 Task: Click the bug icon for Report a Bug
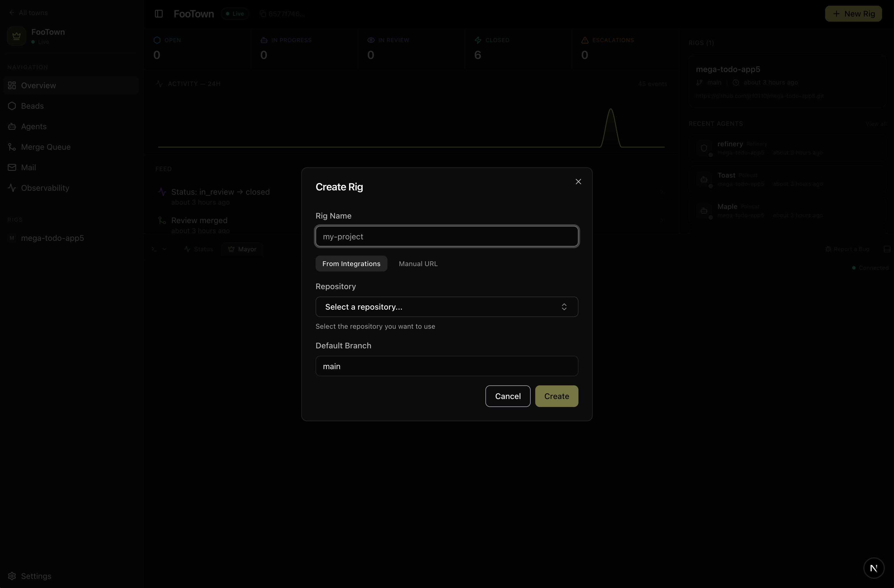(828, 249)
